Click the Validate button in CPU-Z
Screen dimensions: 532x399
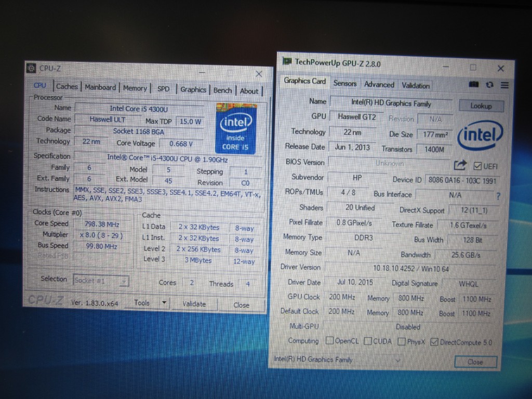(194, 303)
